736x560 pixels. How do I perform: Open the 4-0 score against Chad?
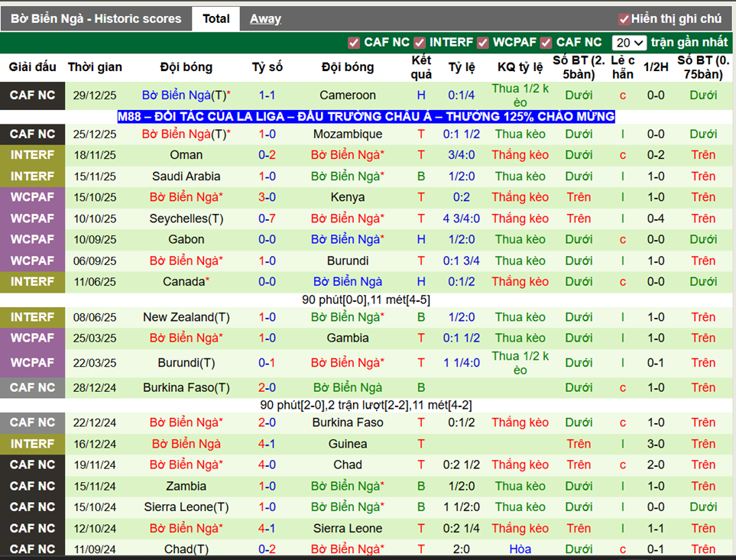pos(267,465)
